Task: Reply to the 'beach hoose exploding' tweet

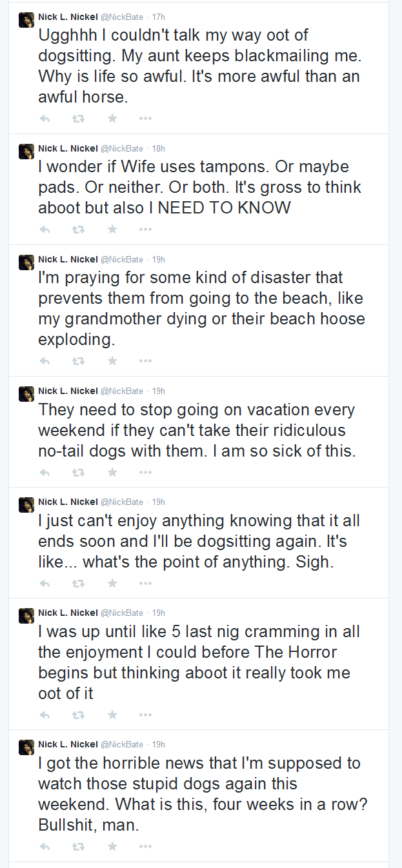Action: pos(45,361)
